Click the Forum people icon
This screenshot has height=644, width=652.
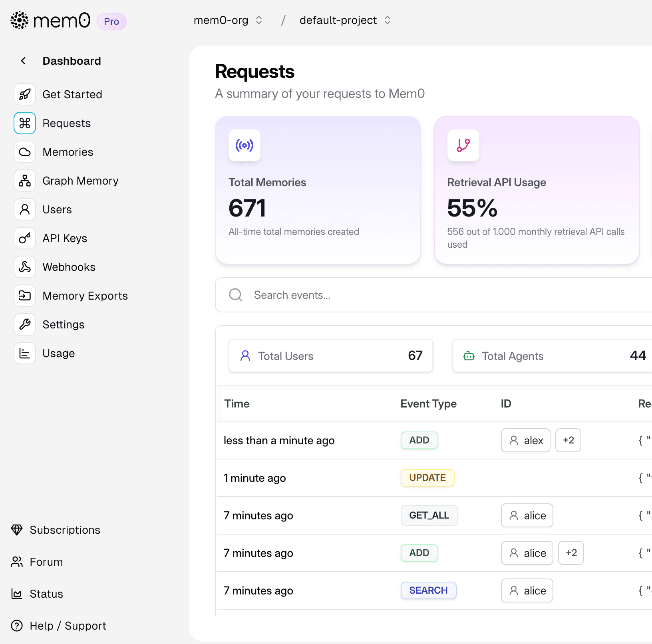click(17, 562)
